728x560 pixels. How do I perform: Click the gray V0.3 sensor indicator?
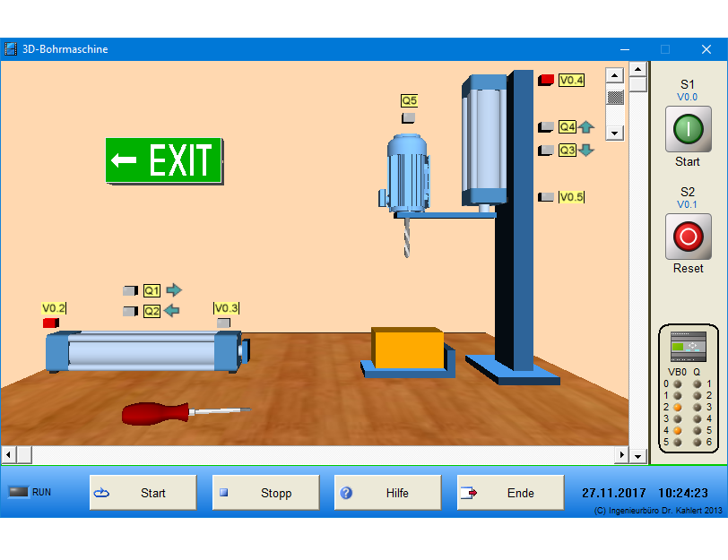coord(223,323)
